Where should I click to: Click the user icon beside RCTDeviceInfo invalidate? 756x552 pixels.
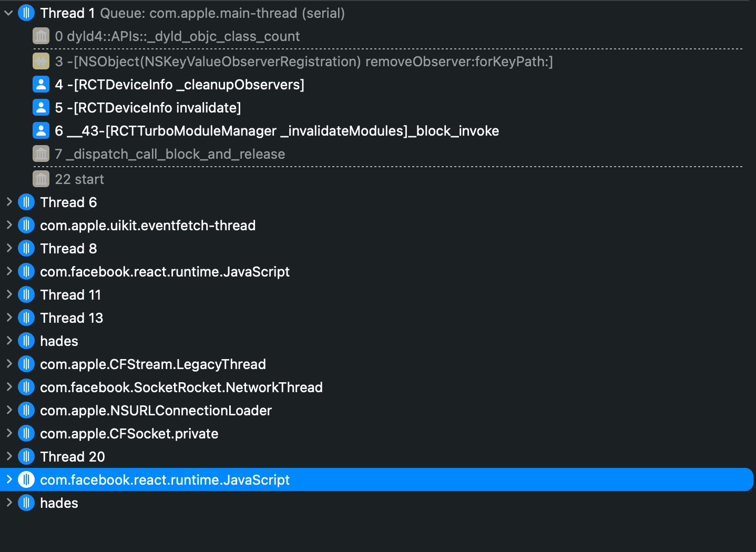41,108
